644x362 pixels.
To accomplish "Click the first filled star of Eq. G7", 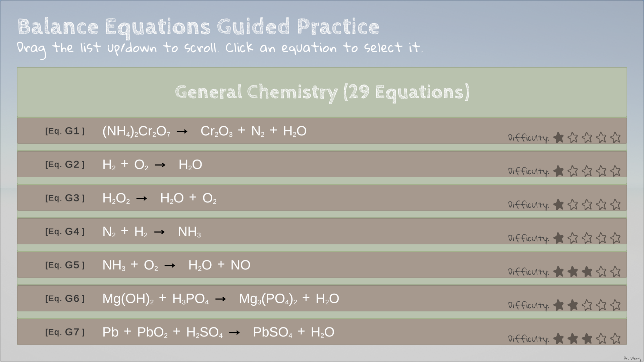I will click(x=558, y=339).
